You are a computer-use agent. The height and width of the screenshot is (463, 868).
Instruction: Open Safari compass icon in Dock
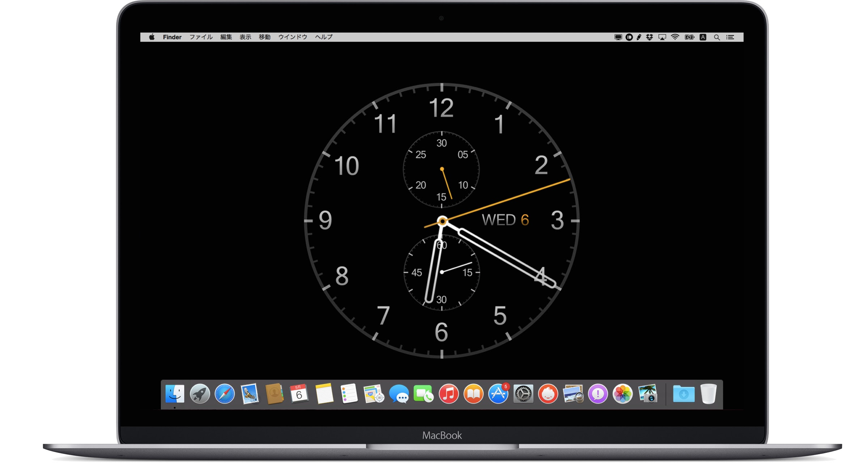pyautogui.click(x=225, y=394)
